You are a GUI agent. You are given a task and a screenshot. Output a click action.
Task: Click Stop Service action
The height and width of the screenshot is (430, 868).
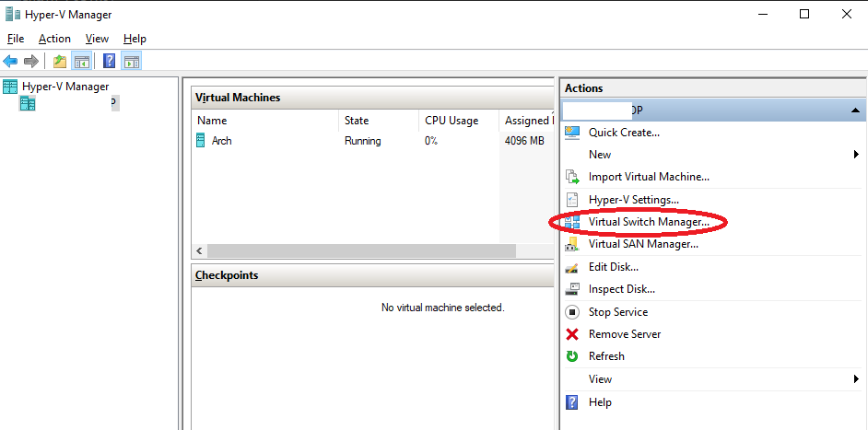617,312
